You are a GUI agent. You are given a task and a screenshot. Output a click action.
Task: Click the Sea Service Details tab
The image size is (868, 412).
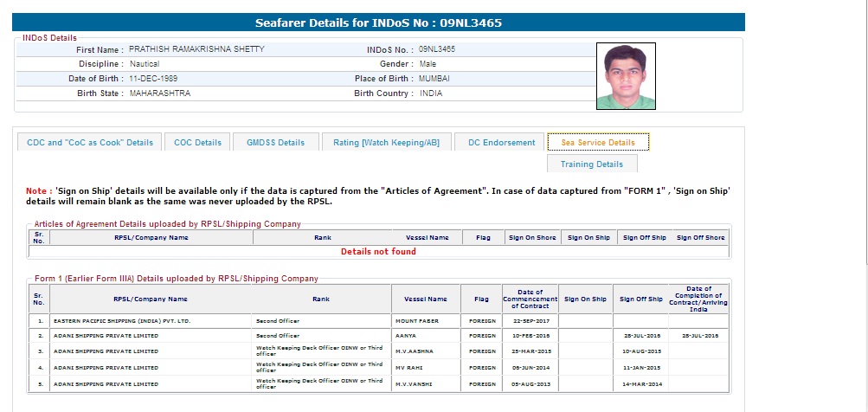tap(598, 143)
